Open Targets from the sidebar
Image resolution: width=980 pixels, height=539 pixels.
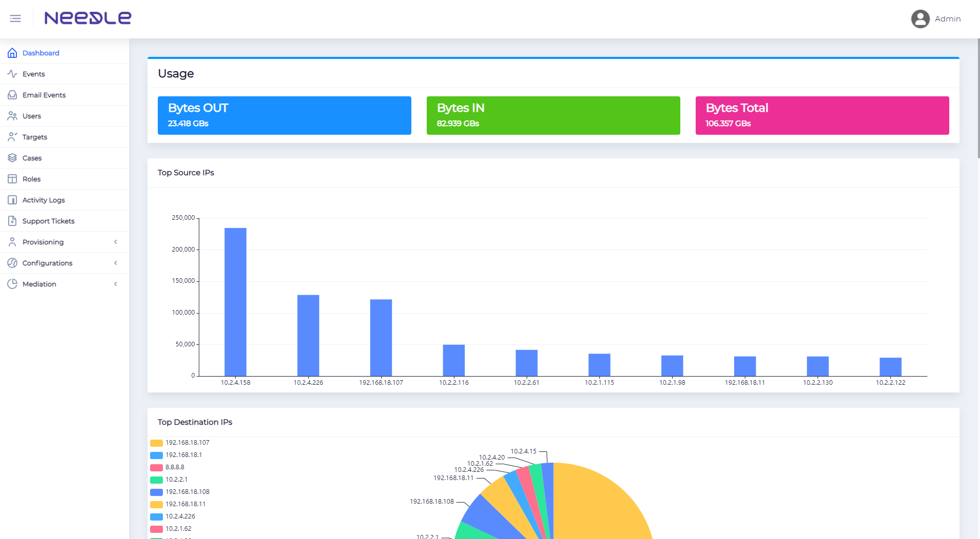(35, 137)
